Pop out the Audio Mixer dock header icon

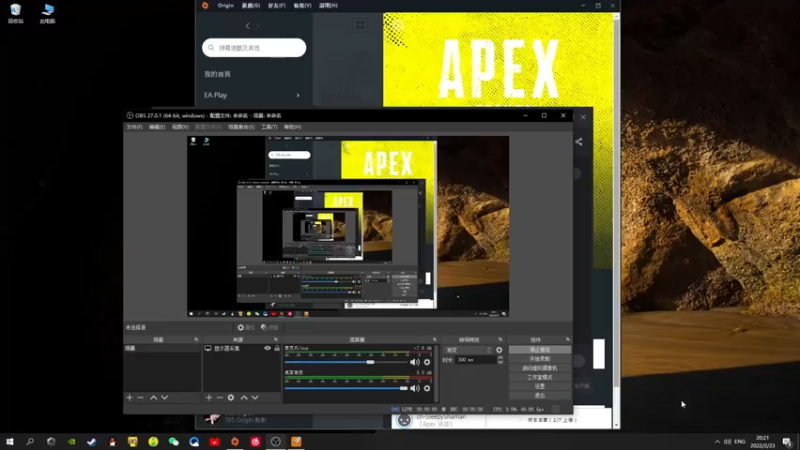point(435,339)
